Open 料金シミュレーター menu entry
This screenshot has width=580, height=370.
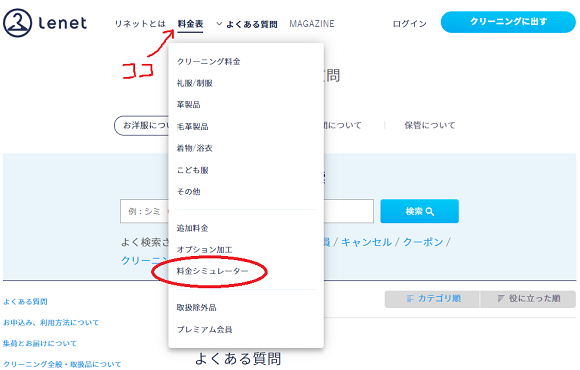(x=212, y=271)
